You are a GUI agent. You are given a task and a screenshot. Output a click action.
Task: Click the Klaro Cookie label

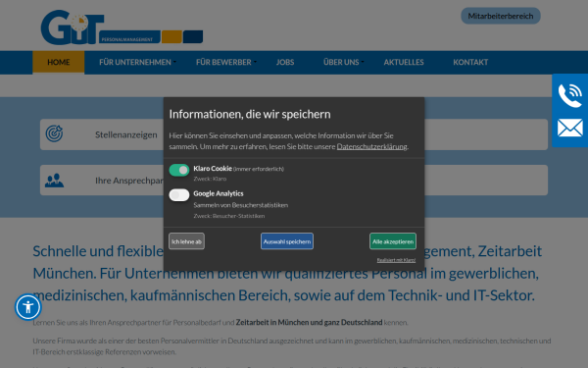point(213,169)
